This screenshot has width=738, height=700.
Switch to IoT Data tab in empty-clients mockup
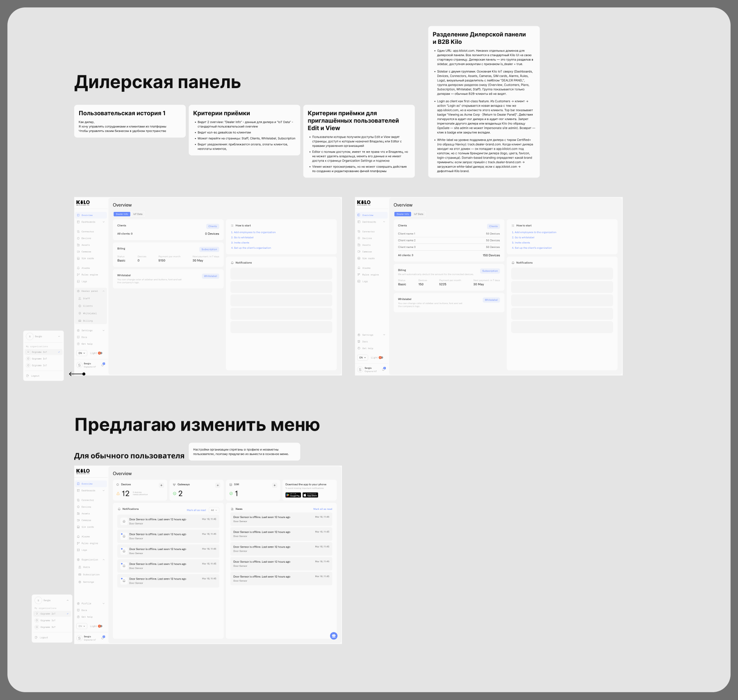(138, 214)
